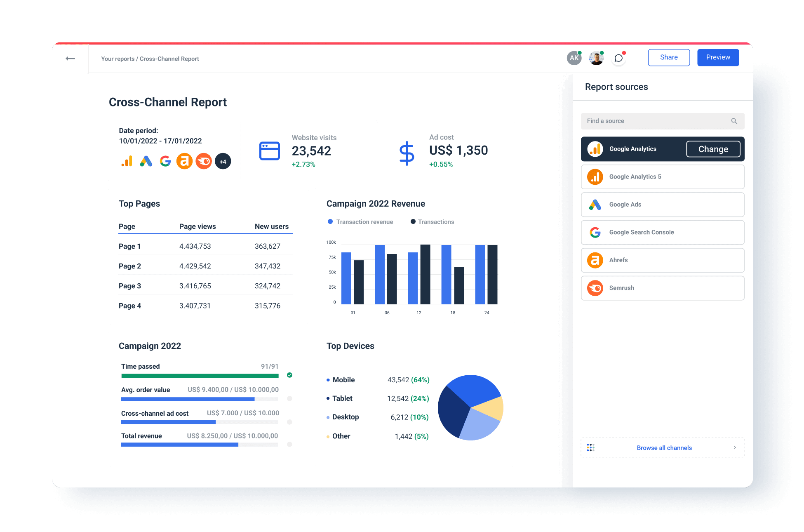Click the search icon in Find a source
This screenshot has width=804, height=532.
[x=734, y=121]
